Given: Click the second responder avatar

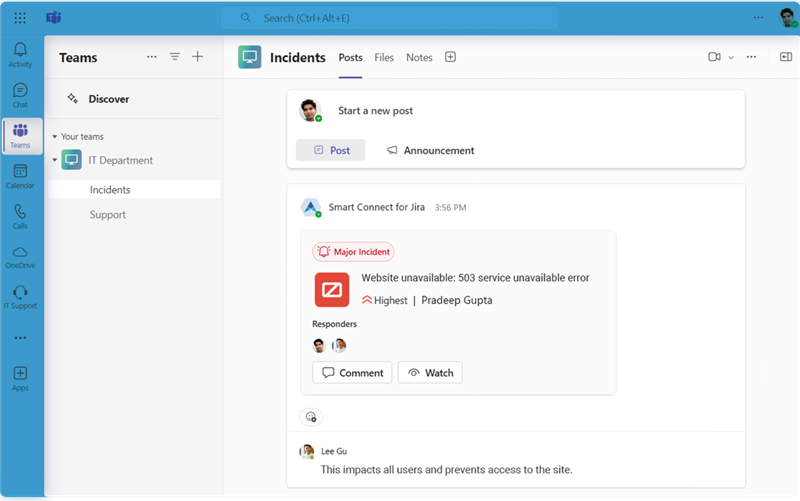Looking at the screenshot, I should coord(339,345).
